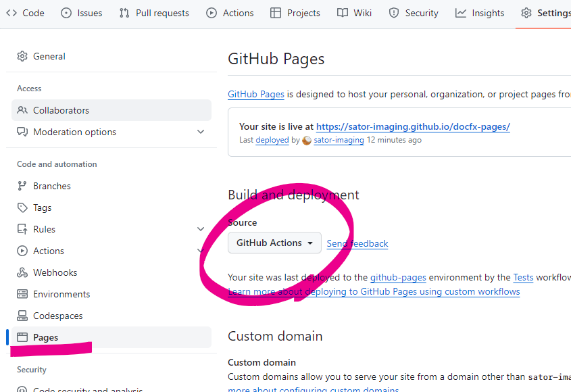Select the Settings tab

[546, 13]
